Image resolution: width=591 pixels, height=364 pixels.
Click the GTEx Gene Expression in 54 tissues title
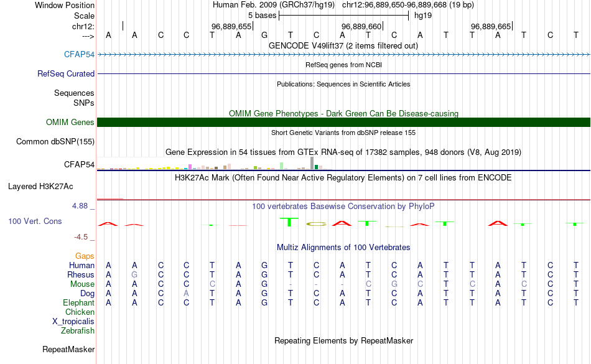(343, 152)
